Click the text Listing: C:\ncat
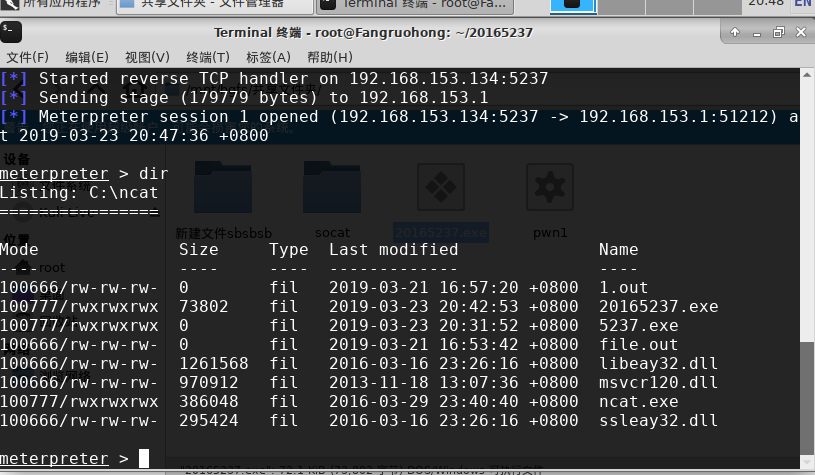815x475 pixels. coord(79,193)
